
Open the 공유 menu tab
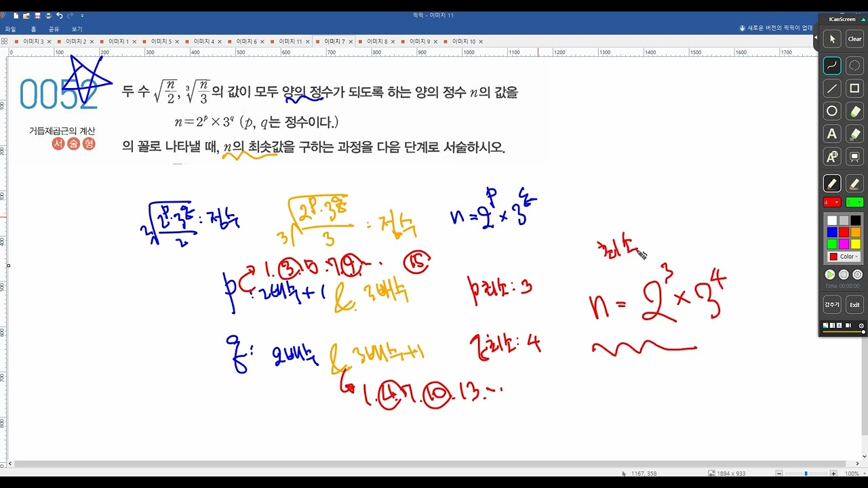[x=54, y=29]
